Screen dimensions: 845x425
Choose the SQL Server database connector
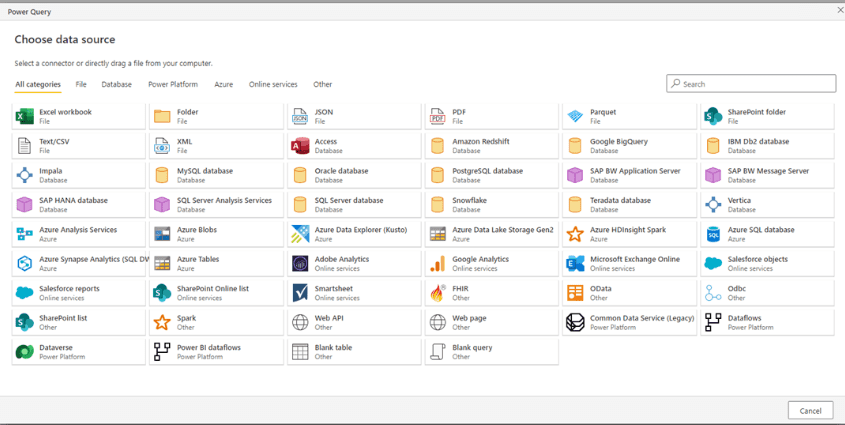(354, 205)
